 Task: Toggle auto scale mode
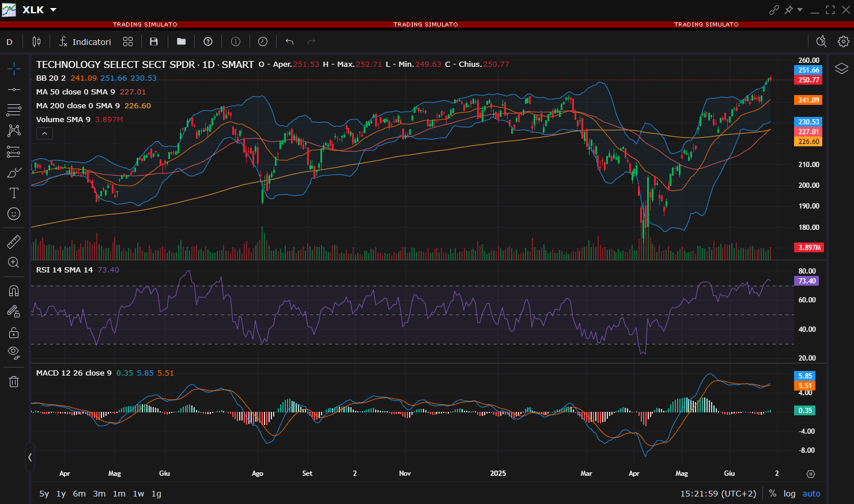point(811,494)
